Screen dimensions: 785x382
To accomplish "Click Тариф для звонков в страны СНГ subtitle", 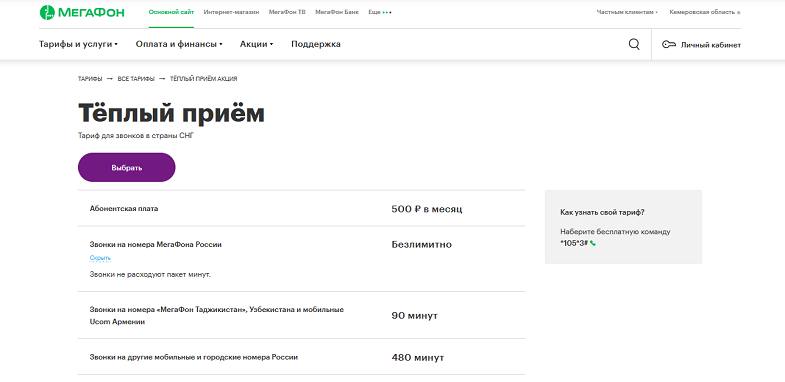I will point(135,136).
